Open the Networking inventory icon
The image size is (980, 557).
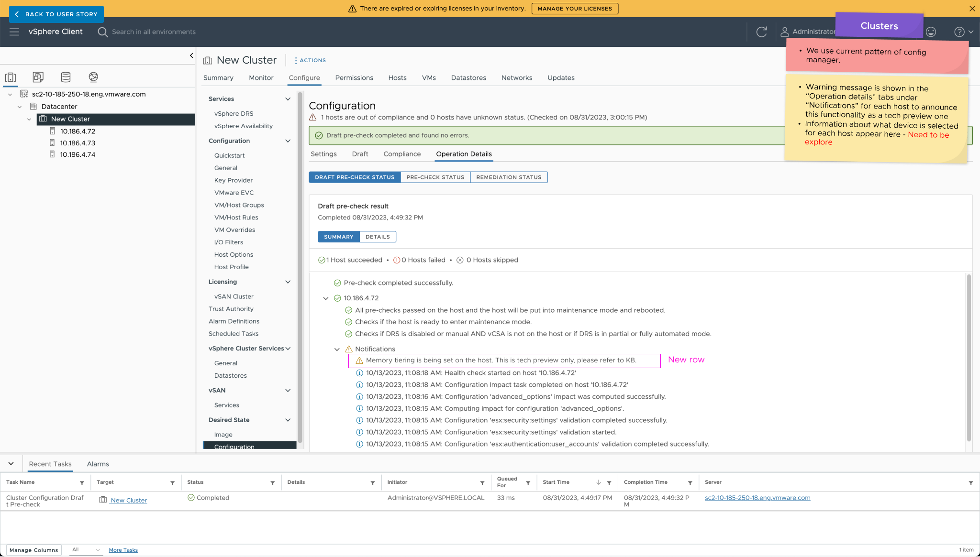tap(93, 77)
